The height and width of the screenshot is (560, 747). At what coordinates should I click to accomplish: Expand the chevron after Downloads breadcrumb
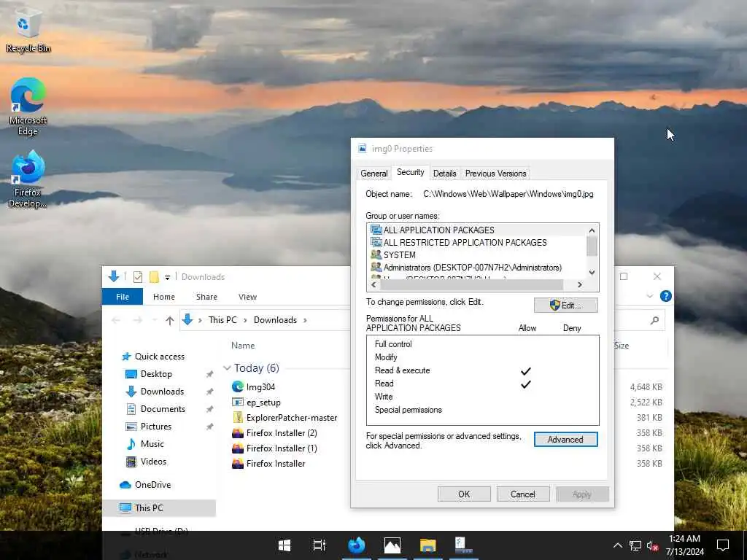305,320
